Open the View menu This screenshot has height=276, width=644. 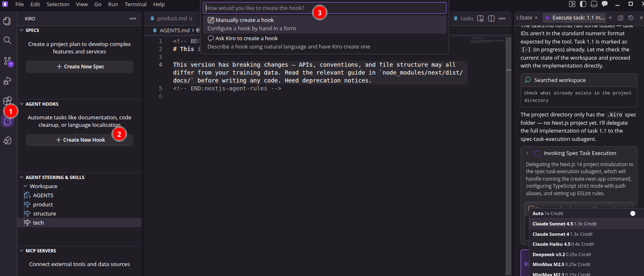pyautogui.click(x=82, y=4)
